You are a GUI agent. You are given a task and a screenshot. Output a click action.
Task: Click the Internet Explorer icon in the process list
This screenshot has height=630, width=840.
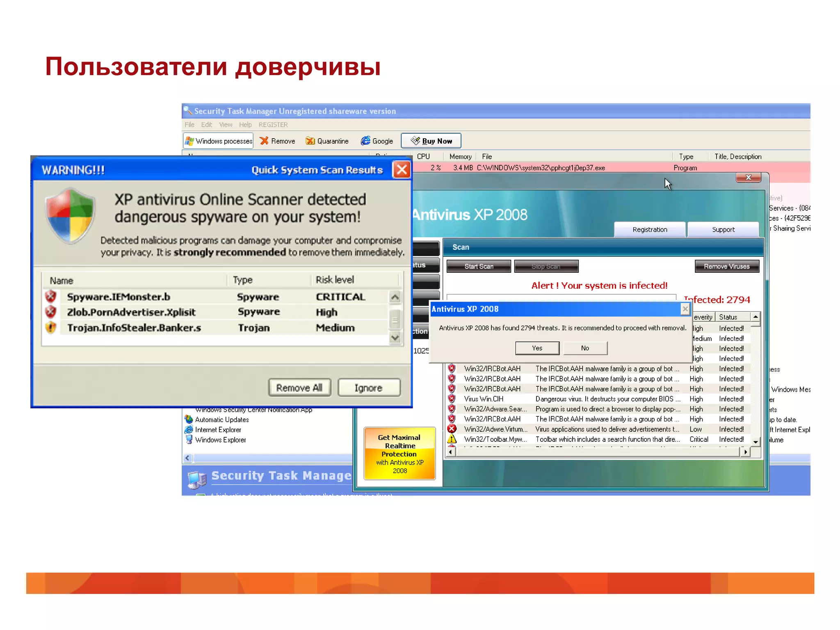[189, 429]
